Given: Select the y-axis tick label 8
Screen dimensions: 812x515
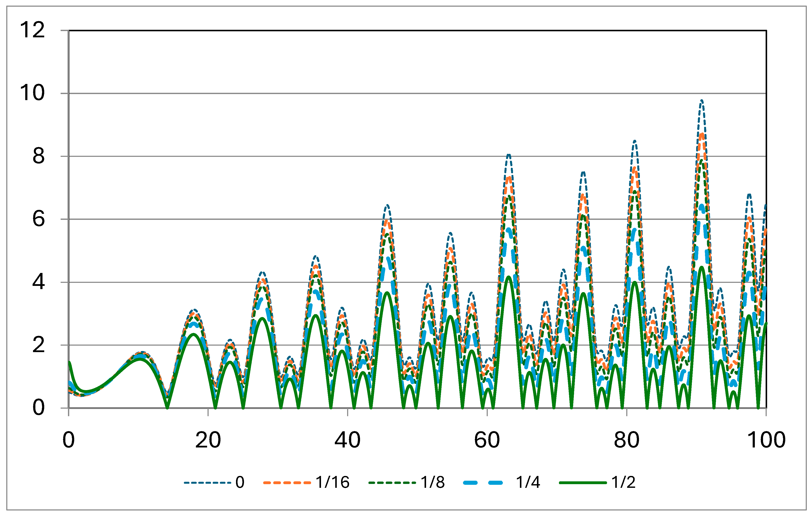Looking at the screenshot, I should pyautogui.click(x=38, y=156).
